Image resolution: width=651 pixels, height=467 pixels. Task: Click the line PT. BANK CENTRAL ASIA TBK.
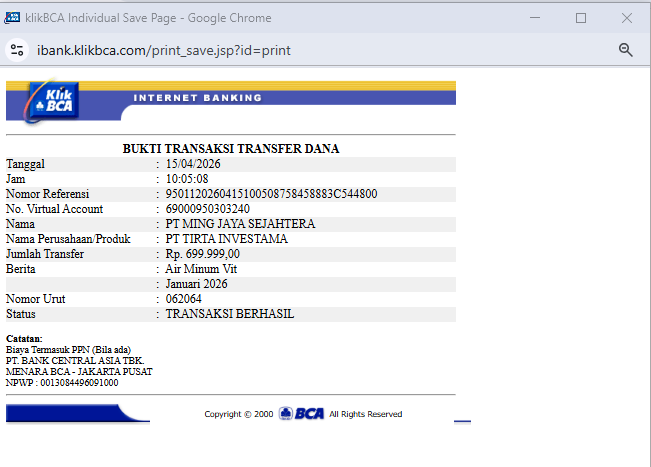tap(75, 360)
